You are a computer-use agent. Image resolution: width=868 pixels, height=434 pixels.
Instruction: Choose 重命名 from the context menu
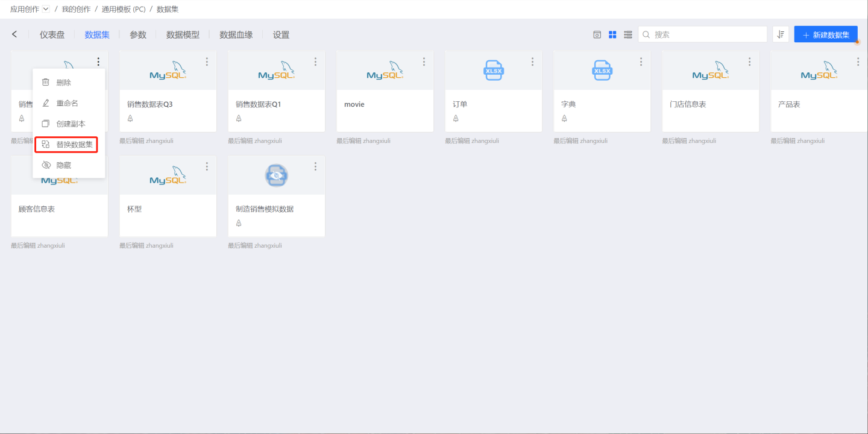pyautogui.click(x=67, y=103)
